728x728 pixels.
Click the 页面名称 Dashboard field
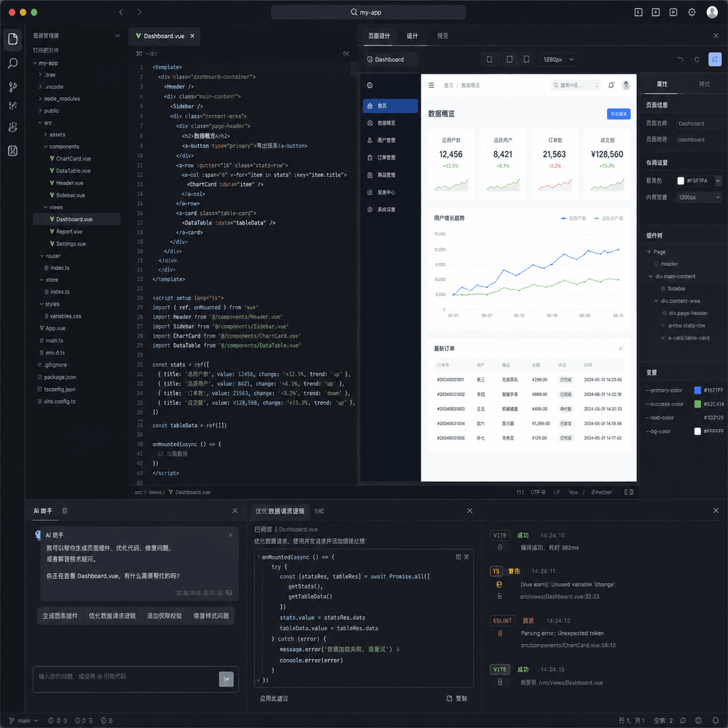(700, 124)
